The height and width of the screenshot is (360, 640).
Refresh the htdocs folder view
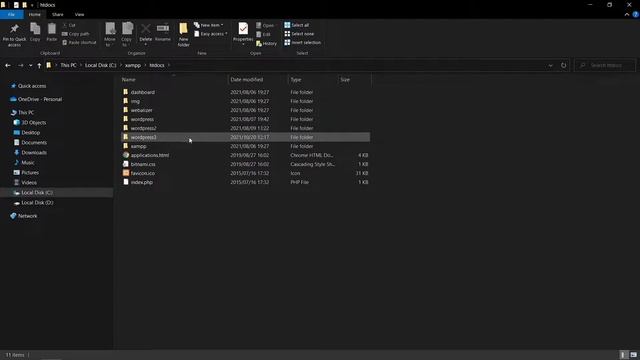pyautogui.click(x=563, y=65)
